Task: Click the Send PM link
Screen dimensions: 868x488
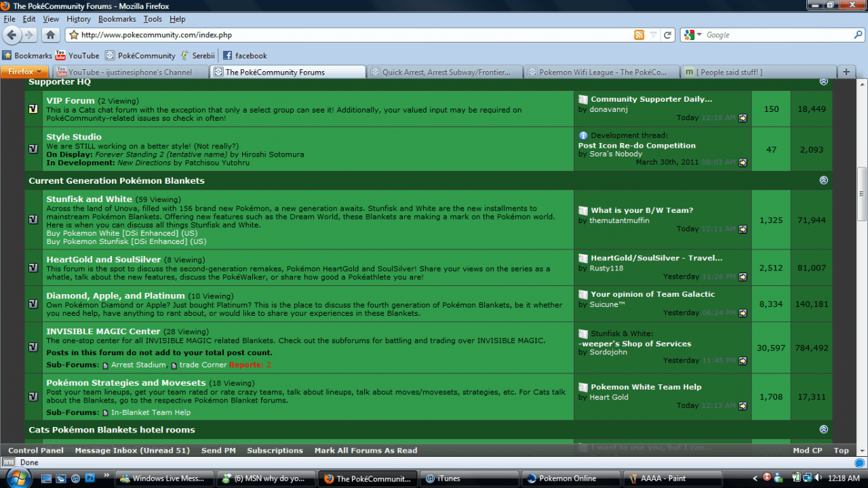Action: point(218,450)
